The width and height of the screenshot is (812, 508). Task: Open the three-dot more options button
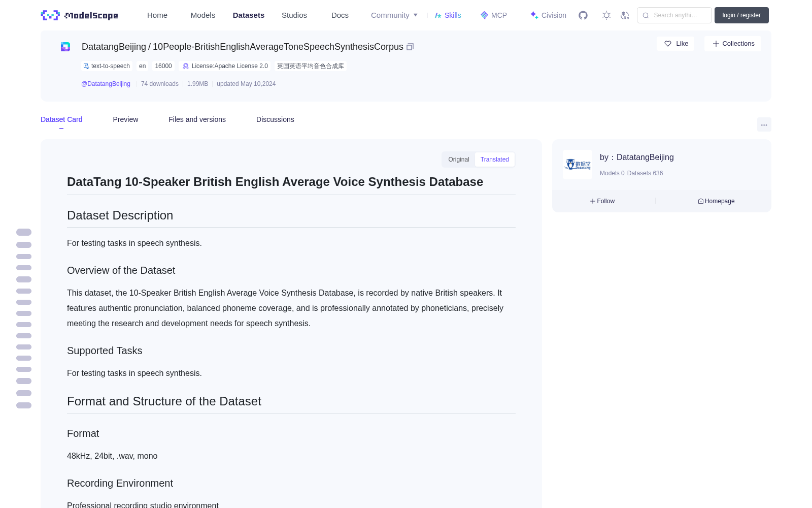[x=764, y=124]
